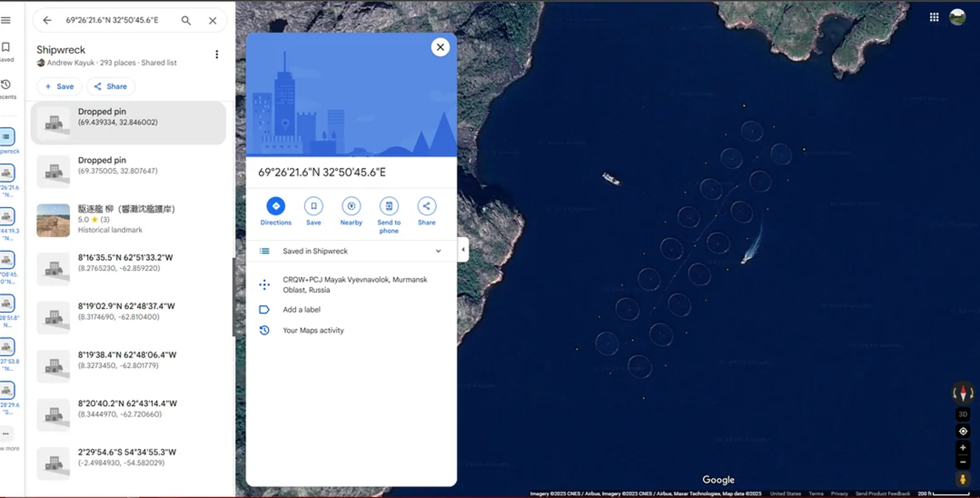980x498 pixels.
Task: Click Add a label
Action: coord(301,309)
